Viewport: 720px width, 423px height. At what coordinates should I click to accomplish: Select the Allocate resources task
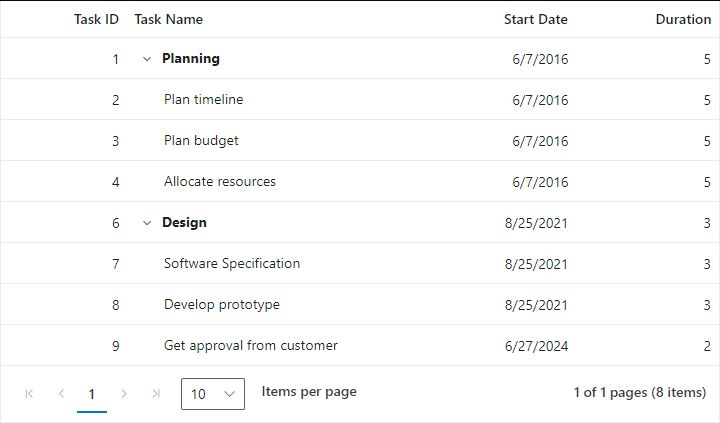pyautogui.click(x=220, y=182)
